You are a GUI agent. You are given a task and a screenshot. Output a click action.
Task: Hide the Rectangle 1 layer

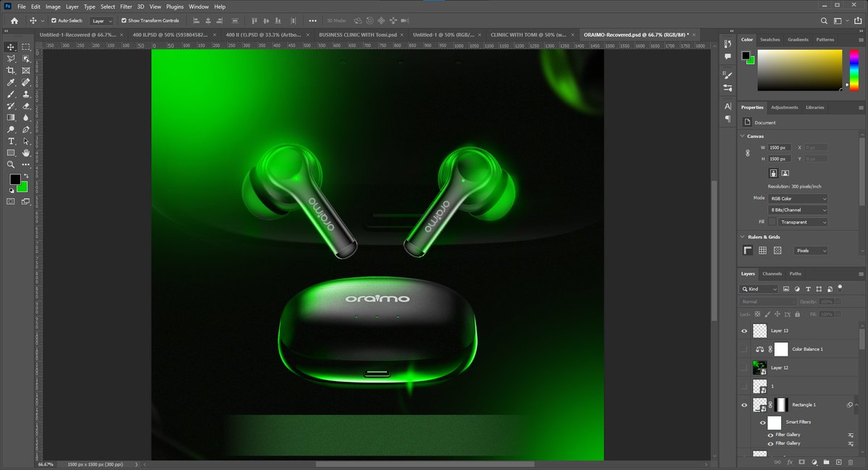point(744,405)
